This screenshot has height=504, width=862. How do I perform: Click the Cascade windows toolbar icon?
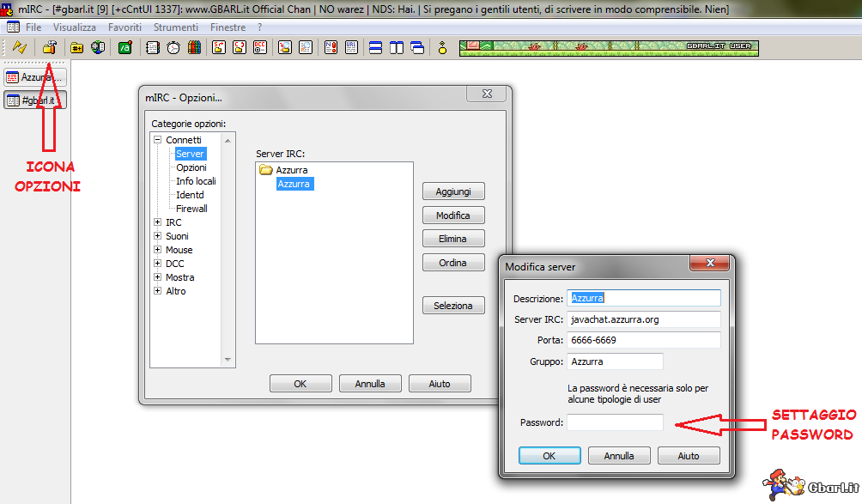click(x=417, y=48)
